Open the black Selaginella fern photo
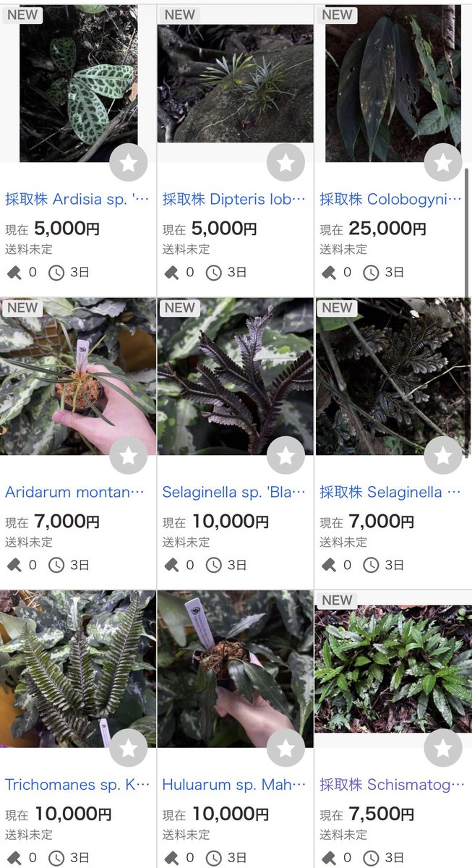Viewport: 472px width, 868px height. (235, 376)
